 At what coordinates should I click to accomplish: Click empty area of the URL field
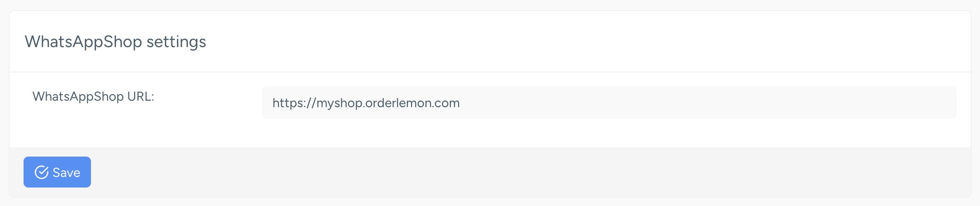pyautogui.click(x=693, y=103)
